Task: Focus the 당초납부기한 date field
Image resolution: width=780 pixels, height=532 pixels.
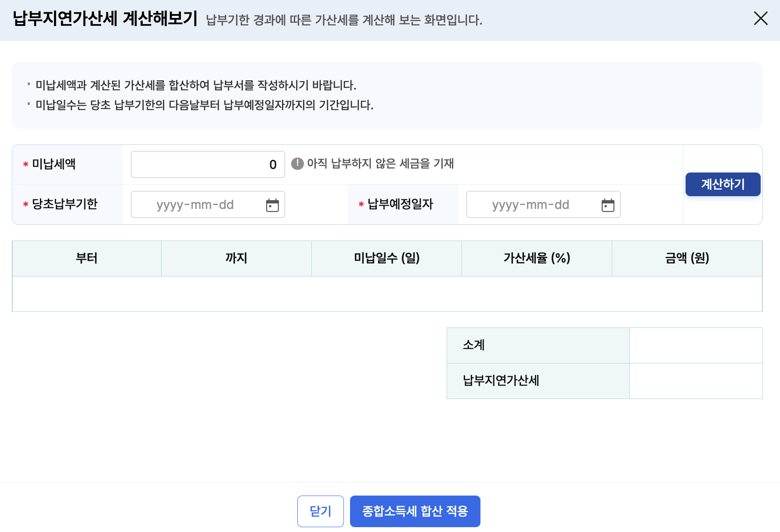Action: [x=208, y=205]
